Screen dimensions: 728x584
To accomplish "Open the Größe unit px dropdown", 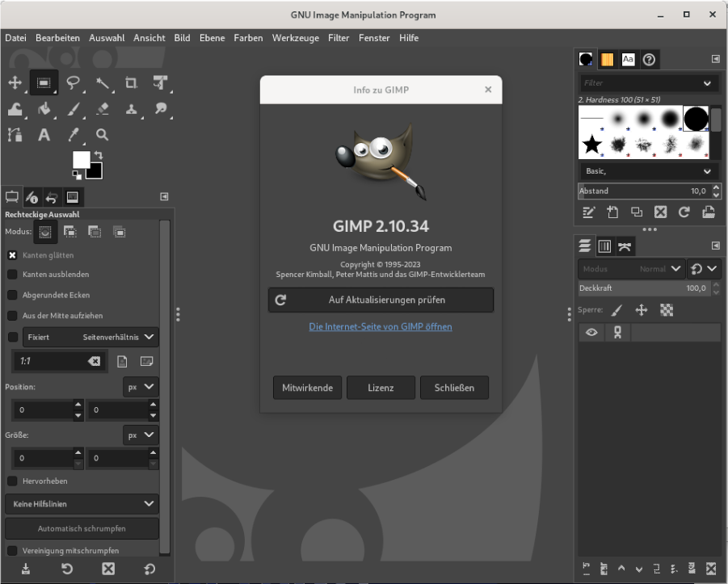I will pos(141,435).
